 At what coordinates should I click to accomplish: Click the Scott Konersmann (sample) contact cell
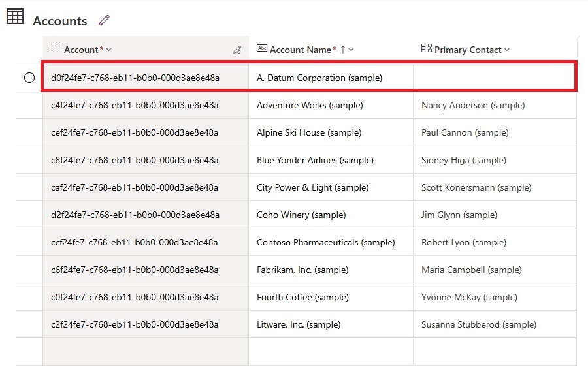click(495, 187)
